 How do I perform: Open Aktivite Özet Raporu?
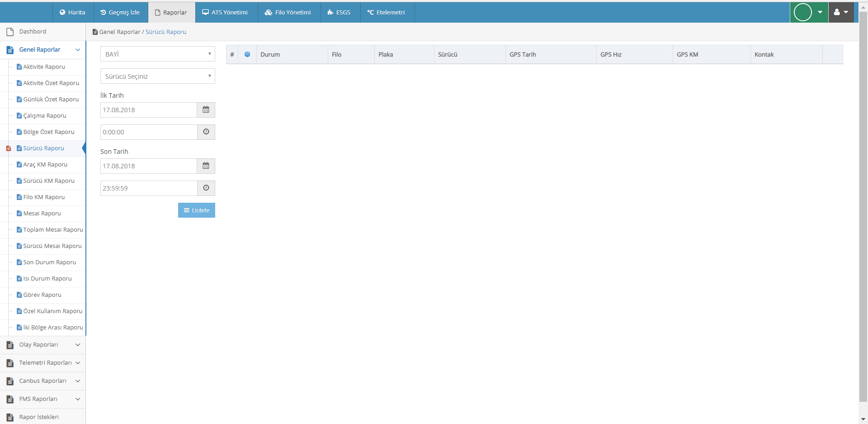[x=51, y=83]
